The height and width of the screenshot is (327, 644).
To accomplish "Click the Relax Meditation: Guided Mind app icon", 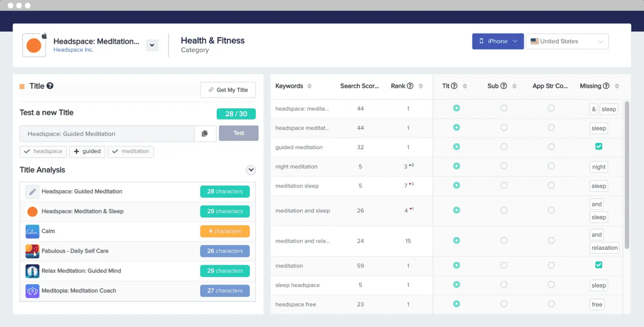I will click(32, 271).
